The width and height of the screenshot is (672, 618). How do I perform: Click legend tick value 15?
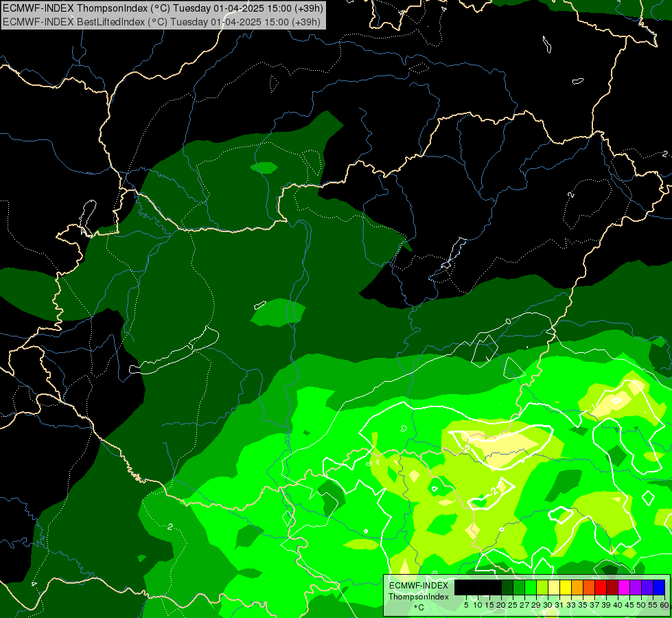[x=489, y=605]
